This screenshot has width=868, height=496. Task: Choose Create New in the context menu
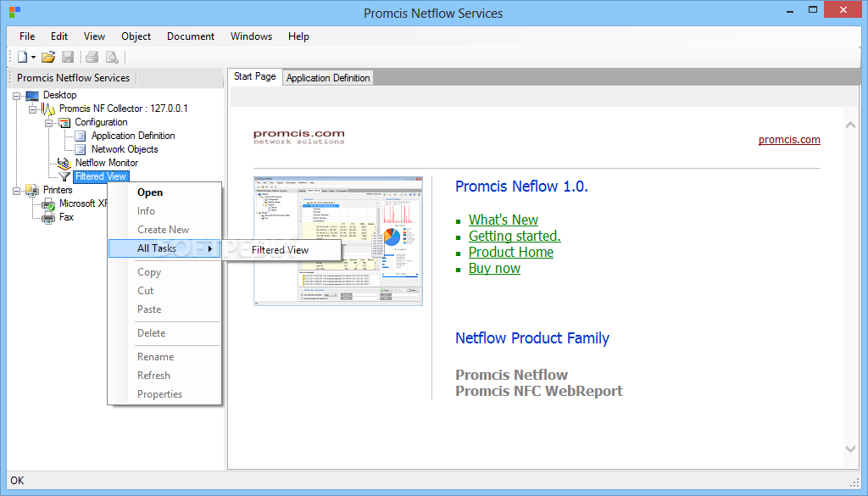coord(165,230)
